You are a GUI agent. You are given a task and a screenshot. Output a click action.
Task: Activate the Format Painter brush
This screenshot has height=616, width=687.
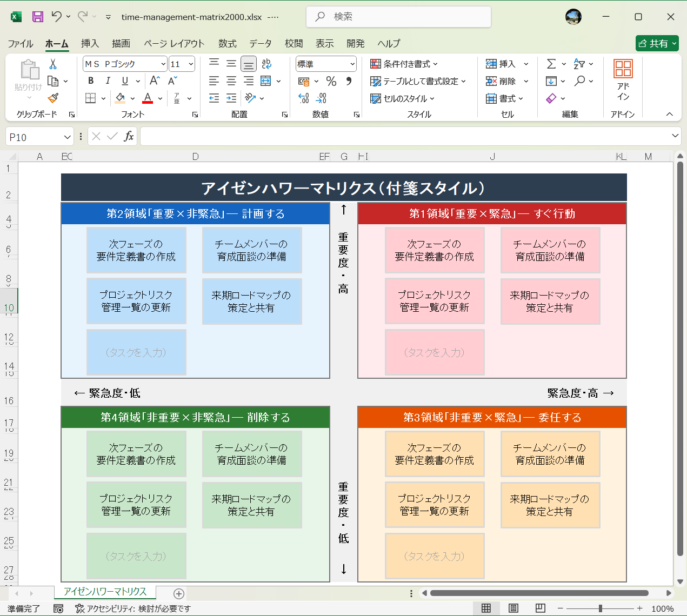point(53,98)
